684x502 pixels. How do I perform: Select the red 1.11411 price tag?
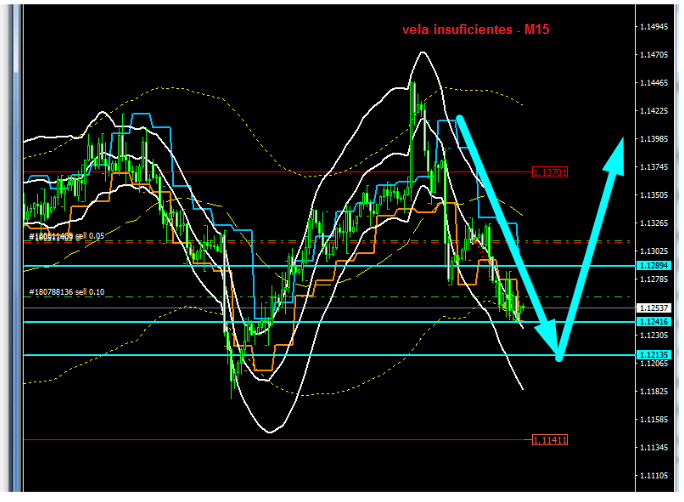pyautogui.click(x=550, y=440)
